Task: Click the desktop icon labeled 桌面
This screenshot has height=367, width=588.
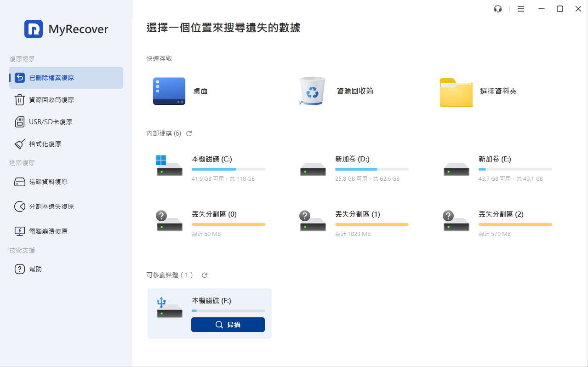Action: pyautogui.click(x=169, y=91)
